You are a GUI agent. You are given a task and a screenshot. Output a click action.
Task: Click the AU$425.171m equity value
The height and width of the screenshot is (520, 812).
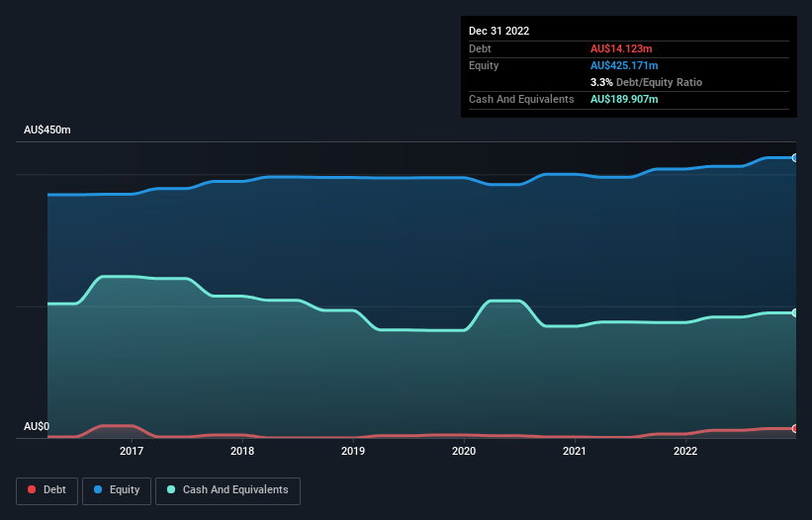[624, 65]
